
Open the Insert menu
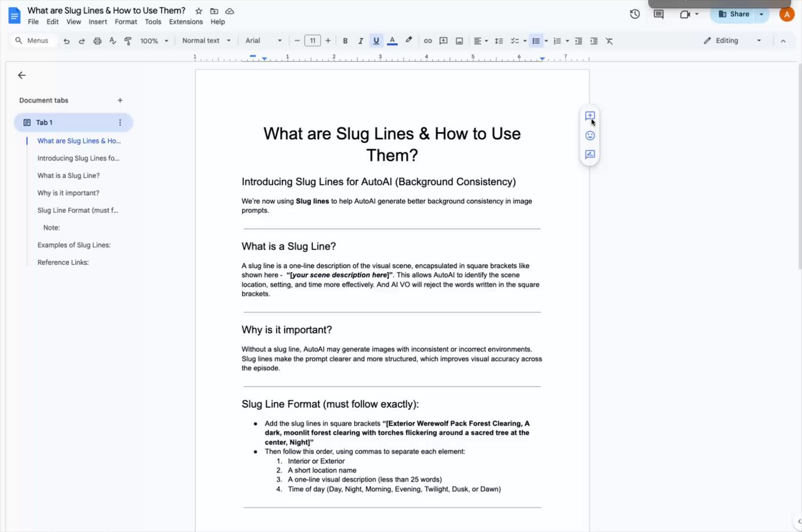pos(98,22)
